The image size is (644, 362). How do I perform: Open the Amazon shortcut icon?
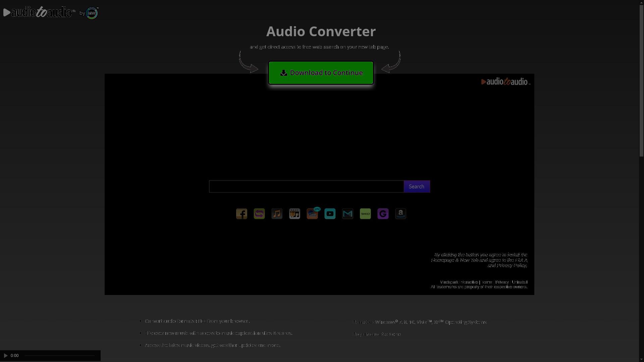tap(400, 214)
